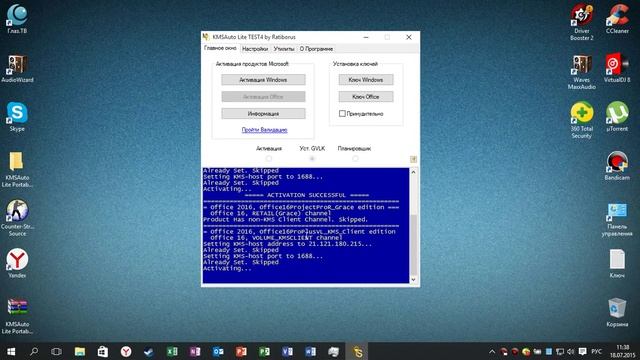640x360 pixels.
Task: Click the Активация Windows button
Action: (263, 80)
